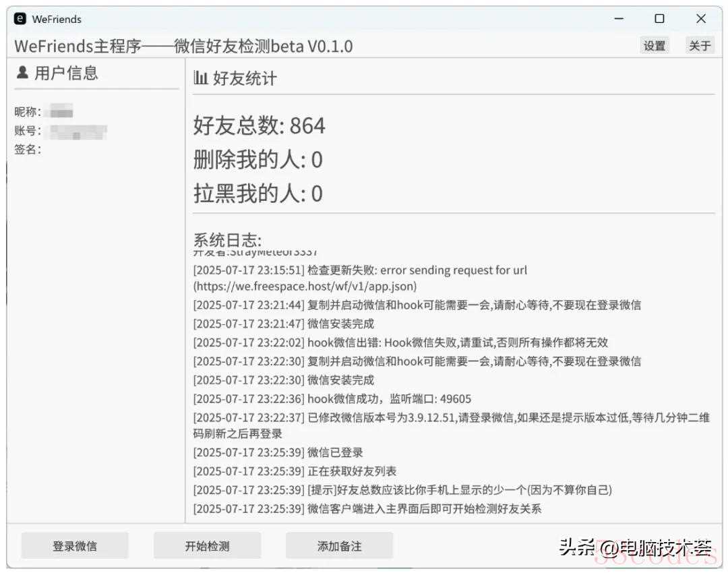Click the 添加备注 button
The height and width of the screenshot is (573, 728).
(x=339, y=545)
